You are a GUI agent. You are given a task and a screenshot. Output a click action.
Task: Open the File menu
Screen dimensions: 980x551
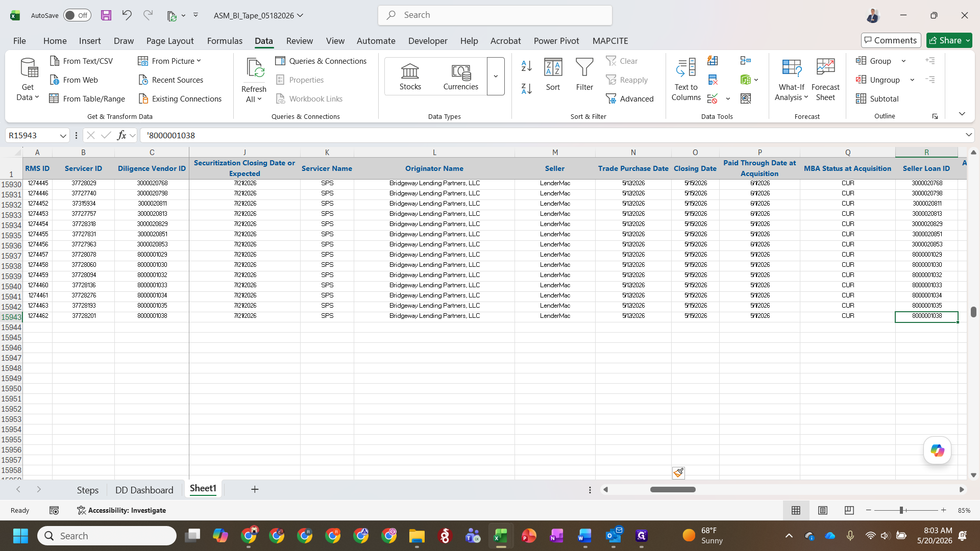click(19, 41)
